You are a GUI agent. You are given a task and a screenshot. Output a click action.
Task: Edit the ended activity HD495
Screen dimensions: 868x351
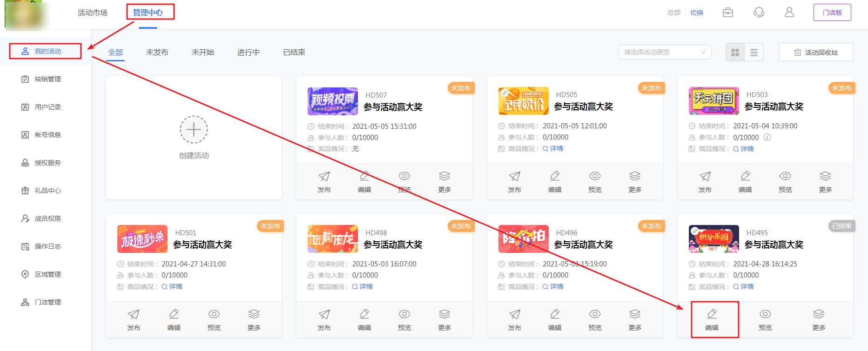click(712, 320)
